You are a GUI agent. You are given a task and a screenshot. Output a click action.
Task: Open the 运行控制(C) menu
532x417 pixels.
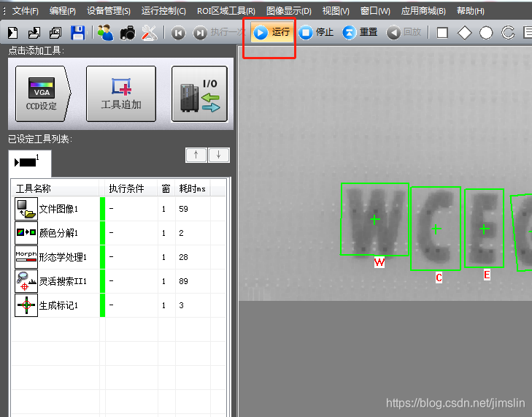click(x=163, y=11)
